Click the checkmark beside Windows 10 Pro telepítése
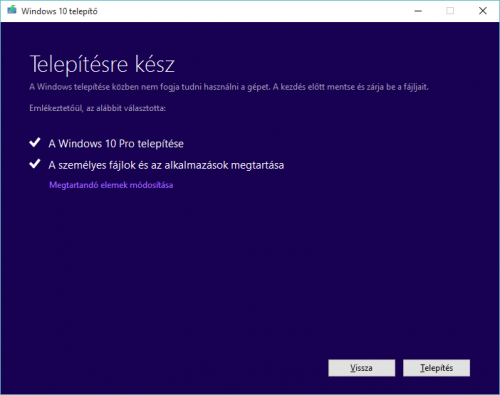Image resolution: width=500 pixels, height=395 pixels. (35, 142)
